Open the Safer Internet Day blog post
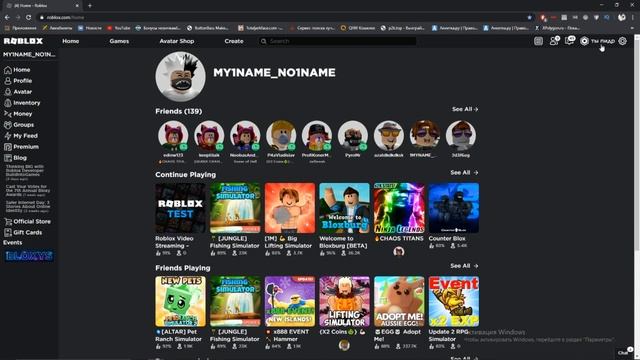Image resolution: width=640 pixels, height=360 pixels. point(28,207)
